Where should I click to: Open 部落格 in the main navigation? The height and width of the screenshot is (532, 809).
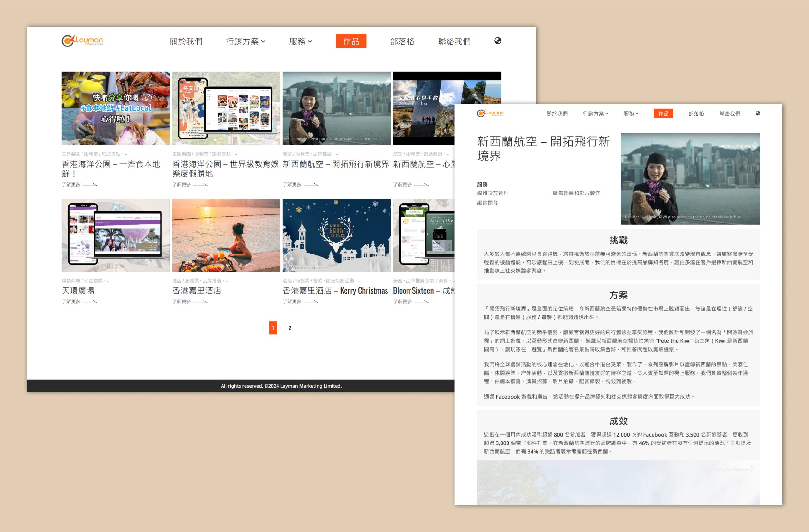point(402,41)
